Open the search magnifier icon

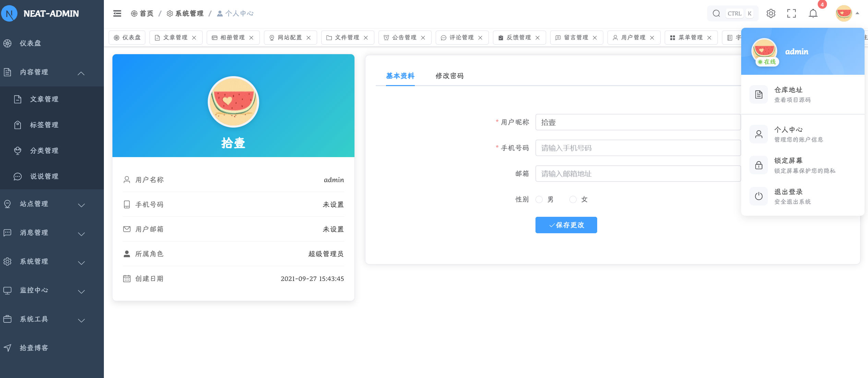click(x=716, y=13)
